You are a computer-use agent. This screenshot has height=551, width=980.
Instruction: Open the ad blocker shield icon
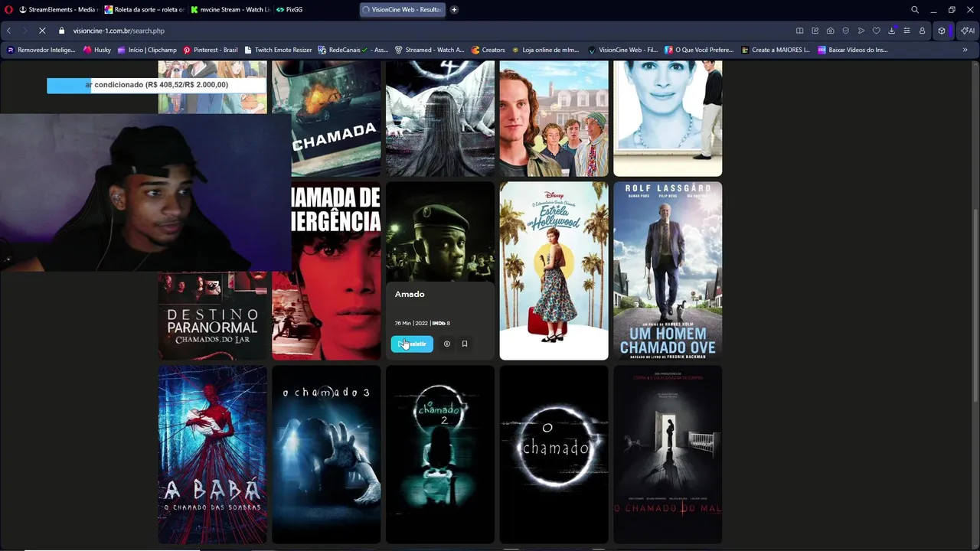coord(845,31)
